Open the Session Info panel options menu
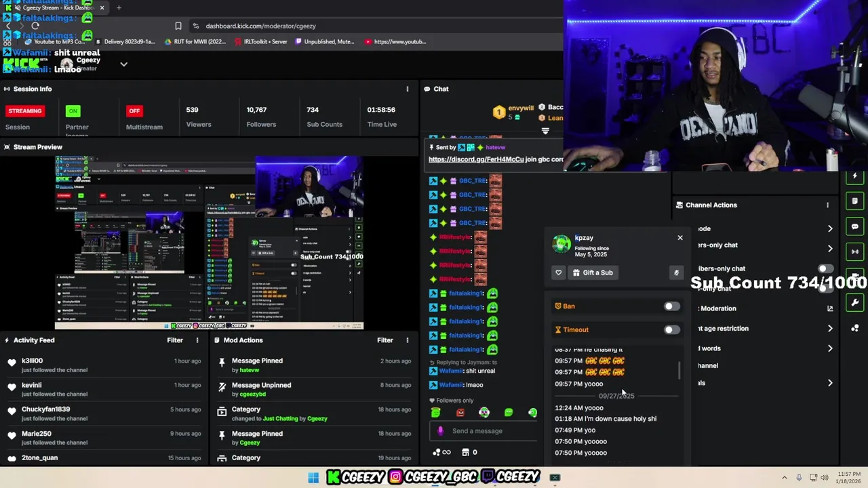This screenshot has width=868, height=488. [x=408, y=89]
